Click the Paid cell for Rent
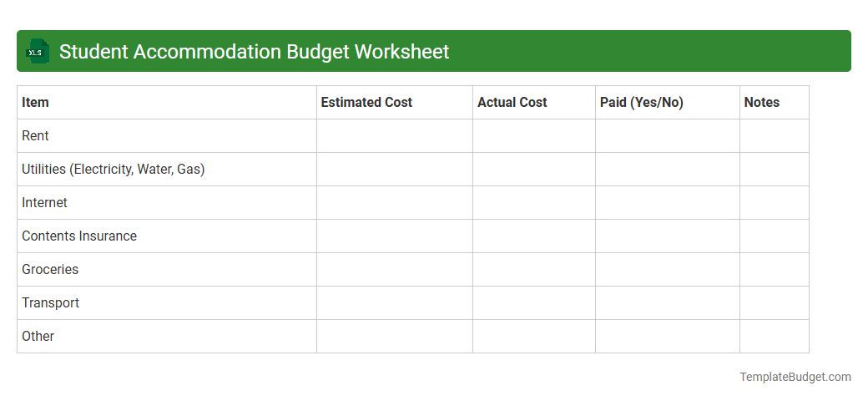This screenshot has width=868, height=401. 668,135
